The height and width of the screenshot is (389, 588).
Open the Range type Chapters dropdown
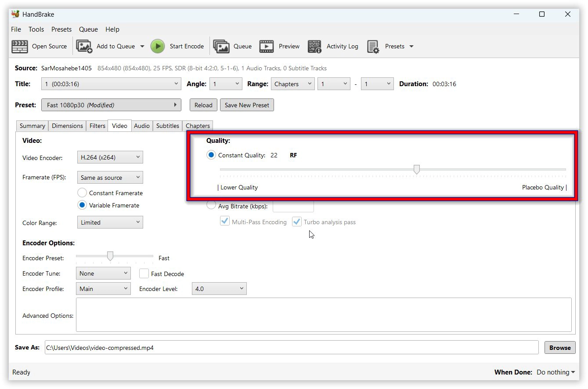[x=292, y=84]
